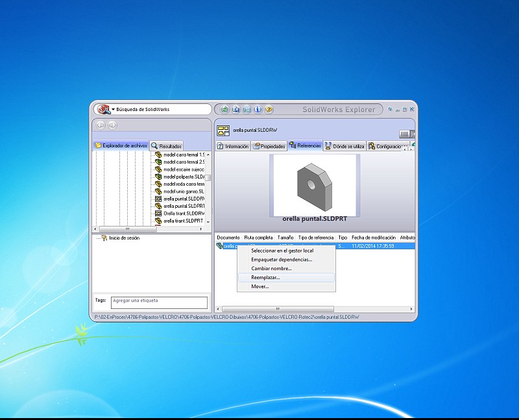Screen dimensions: 519x420
Task: Click assembly icon of model polipasto
Action: coord(158,177)
